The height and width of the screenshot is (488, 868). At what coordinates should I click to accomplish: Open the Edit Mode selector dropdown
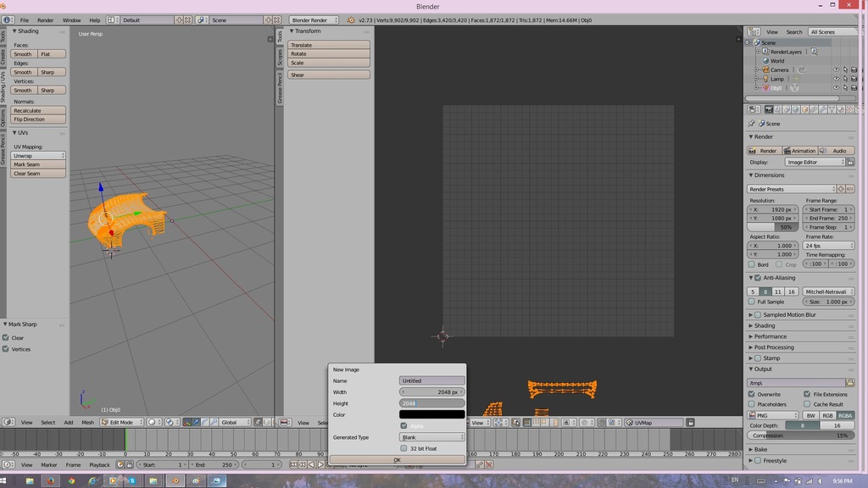click(121, 422)
